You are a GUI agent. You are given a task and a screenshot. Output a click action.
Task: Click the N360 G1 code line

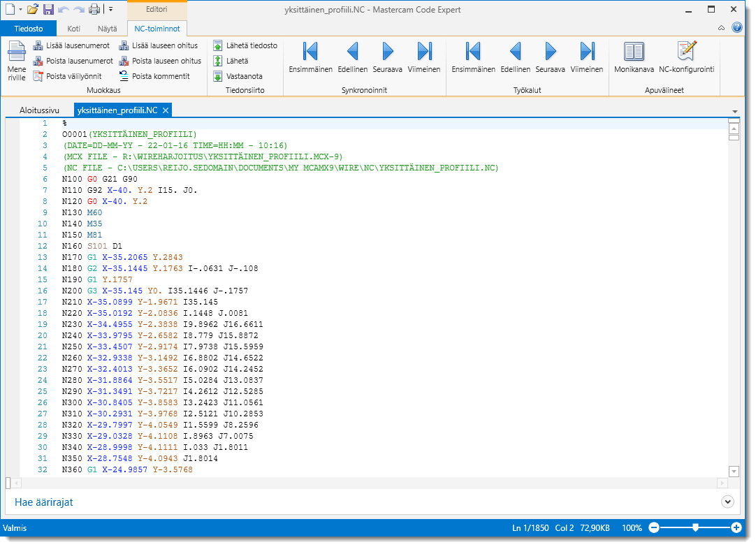127,469
